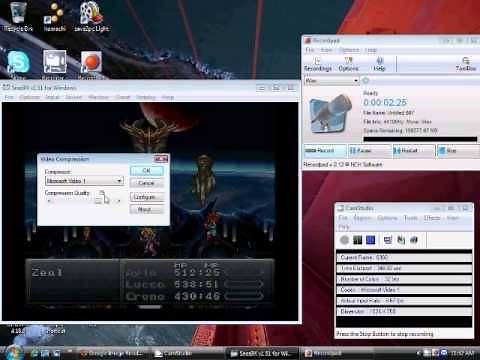Click the left arrow of the Compression Quality slider
Screen dimensions: 480x360
pos(49,201)
